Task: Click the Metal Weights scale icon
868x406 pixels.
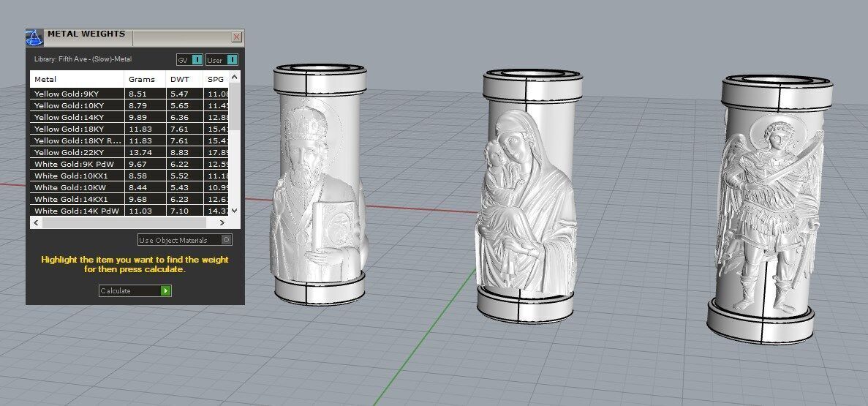Action: click(x=34, y=37)
